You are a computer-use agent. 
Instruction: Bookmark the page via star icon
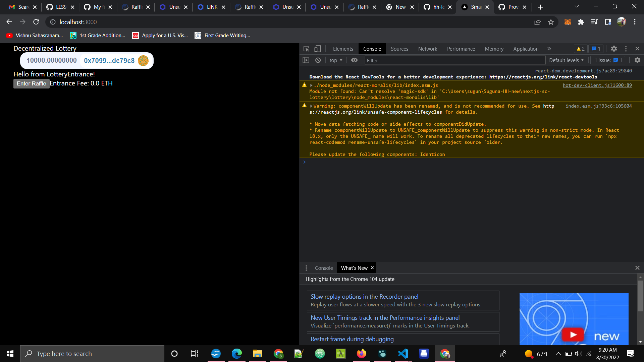click(551, 22)
